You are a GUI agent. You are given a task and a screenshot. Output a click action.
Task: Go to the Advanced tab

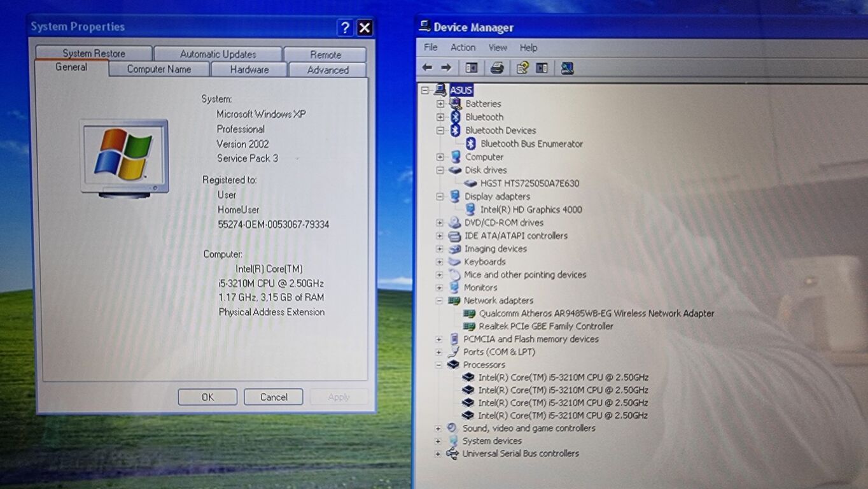pos(328,70)
